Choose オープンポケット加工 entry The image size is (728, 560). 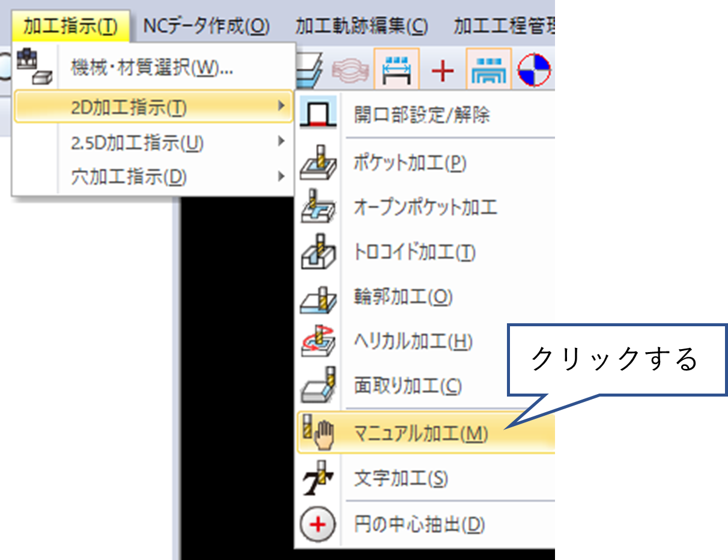(x=426, y=208)
